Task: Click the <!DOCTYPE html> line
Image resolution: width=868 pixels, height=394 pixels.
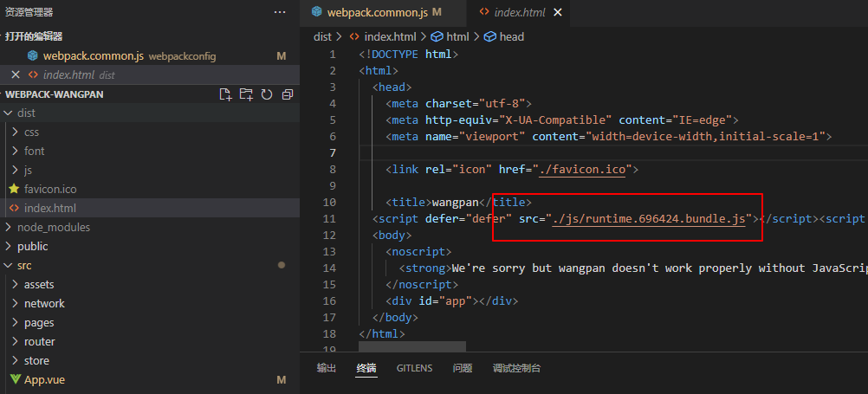Action: 409,55
